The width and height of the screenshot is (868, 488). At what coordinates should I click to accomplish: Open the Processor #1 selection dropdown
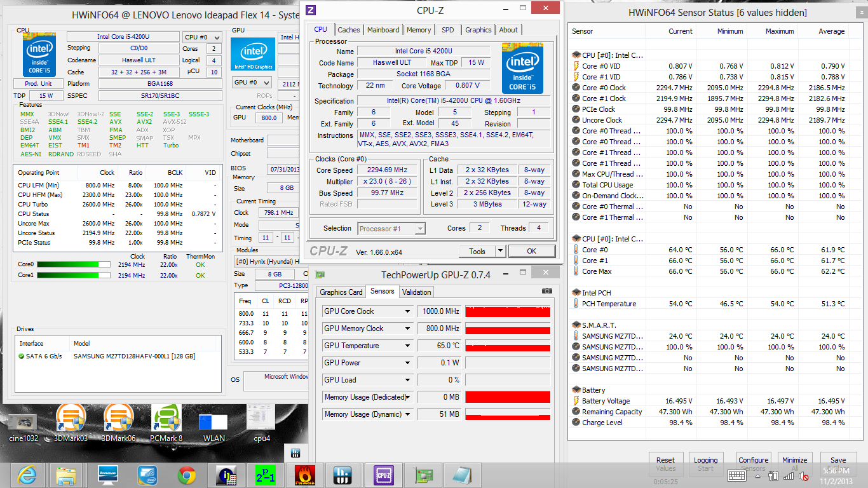pyautogui.click(x=391, y=228)
